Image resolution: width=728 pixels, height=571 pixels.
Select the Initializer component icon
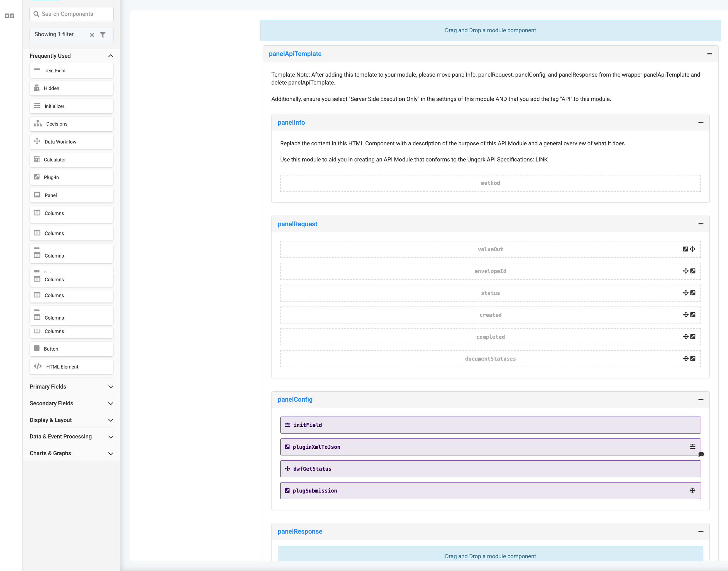(x=37, y=106)
